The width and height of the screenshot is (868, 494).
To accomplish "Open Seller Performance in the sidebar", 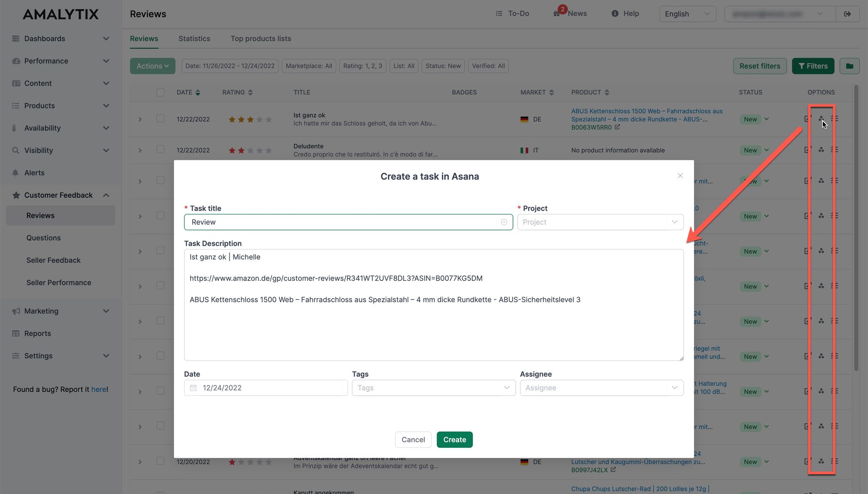I will tap(59, 283).
